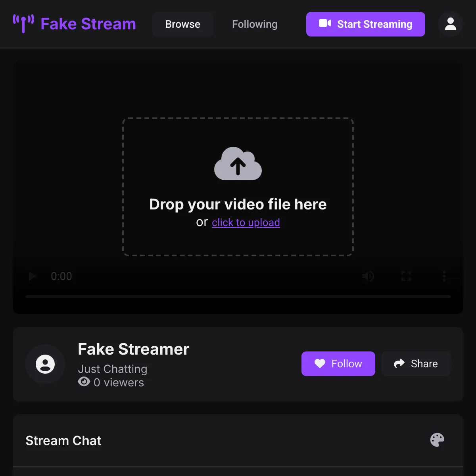
Task: Click the upload cloud icon
Action: click(x=238, y=164)
